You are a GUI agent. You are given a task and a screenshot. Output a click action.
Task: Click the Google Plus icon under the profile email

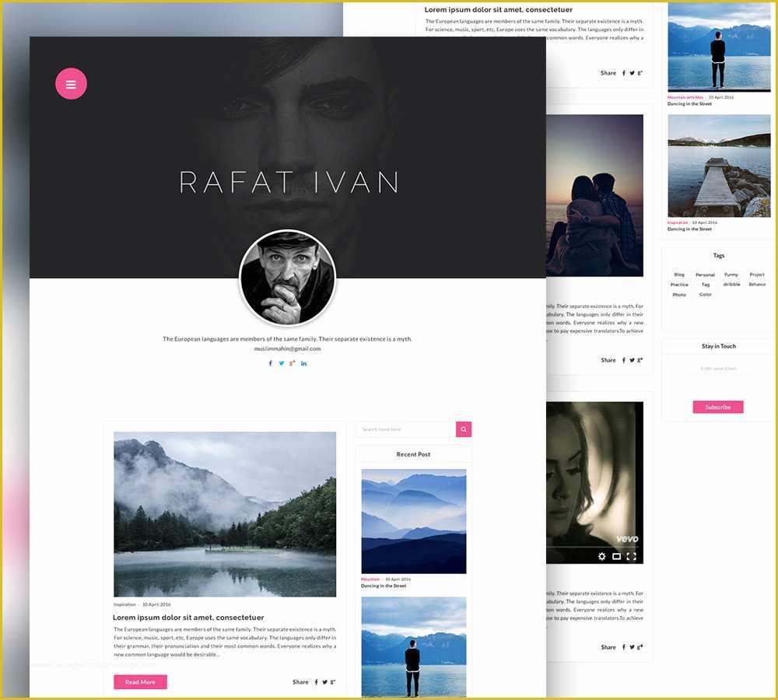click(293, 363)
